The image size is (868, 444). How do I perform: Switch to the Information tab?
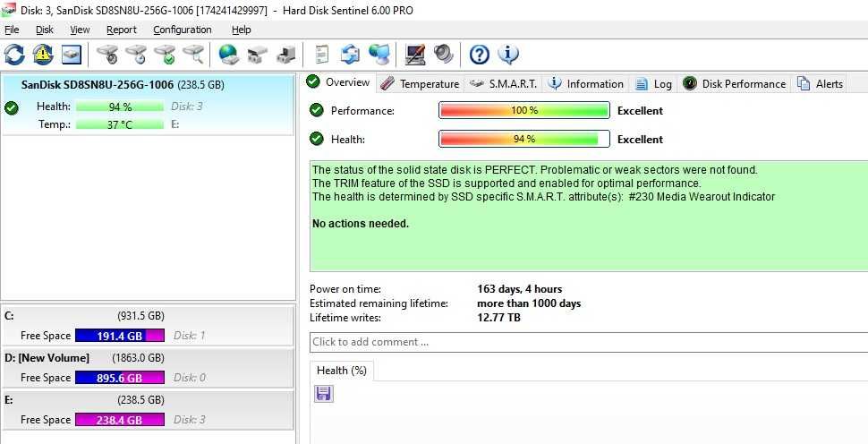tap(586, 84)
